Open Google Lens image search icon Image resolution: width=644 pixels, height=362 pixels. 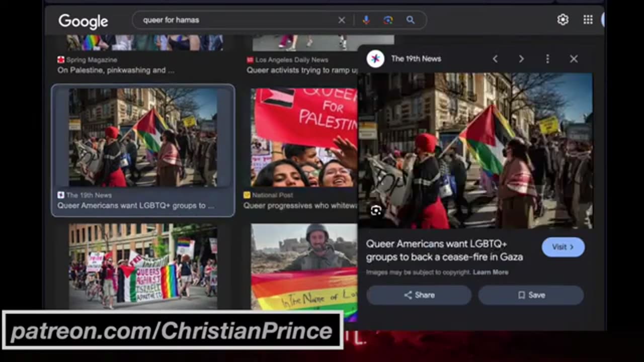pyautogui.click(x=388, y=20)
